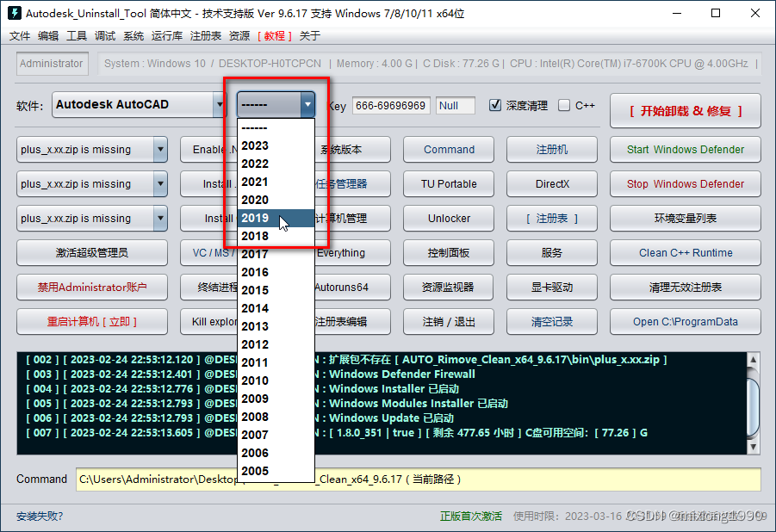Pick 2012 from the version list
Viewport: 776px width, 532px height.
click(276, 344)
